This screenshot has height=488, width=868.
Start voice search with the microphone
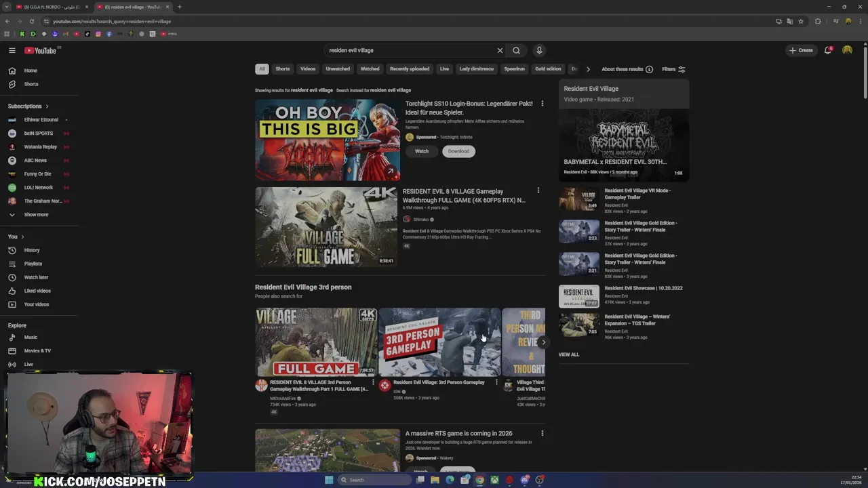(539, 50)
